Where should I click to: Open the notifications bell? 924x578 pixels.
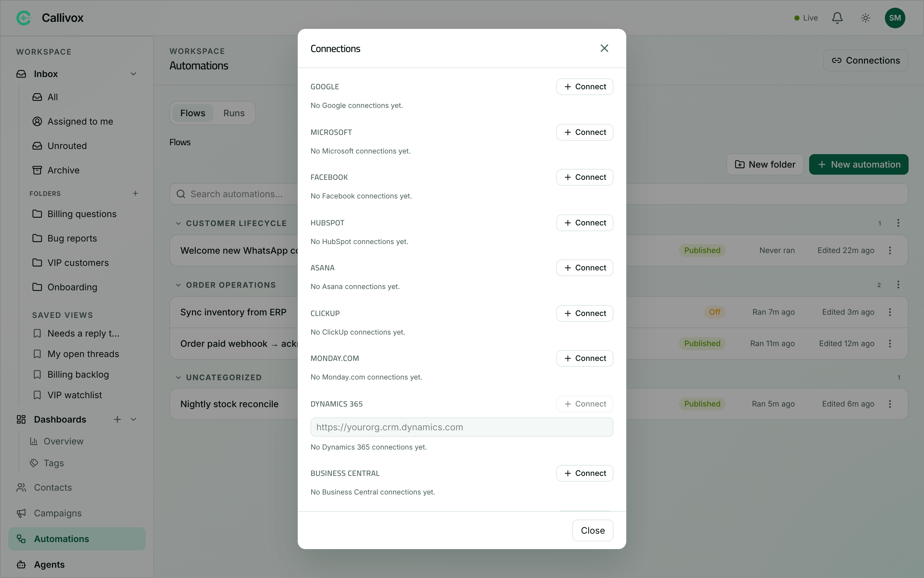tap(837, 18)
